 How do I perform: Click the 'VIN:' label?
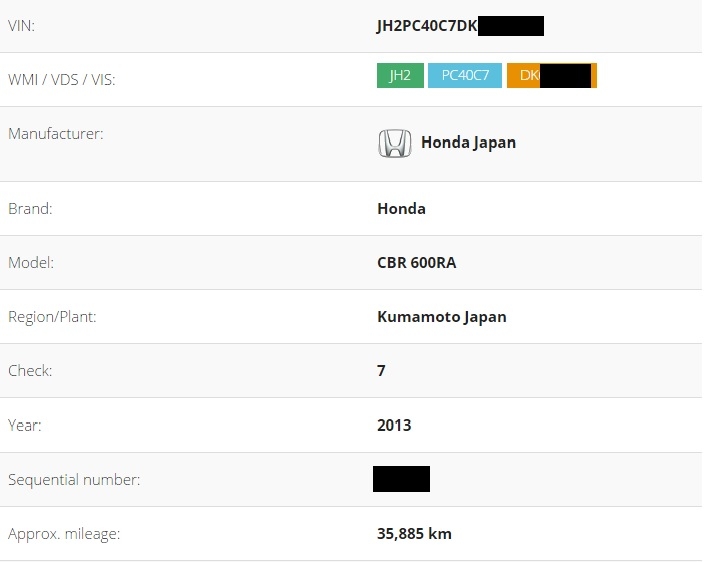point(21,26)
